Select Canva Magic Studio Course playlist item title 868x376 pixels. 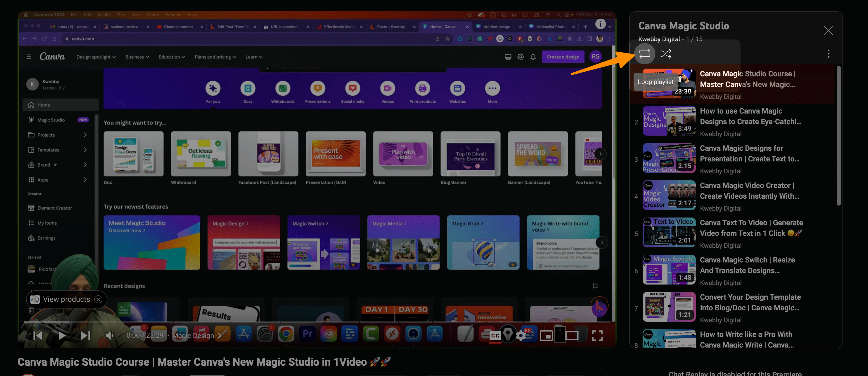point(748,79)
